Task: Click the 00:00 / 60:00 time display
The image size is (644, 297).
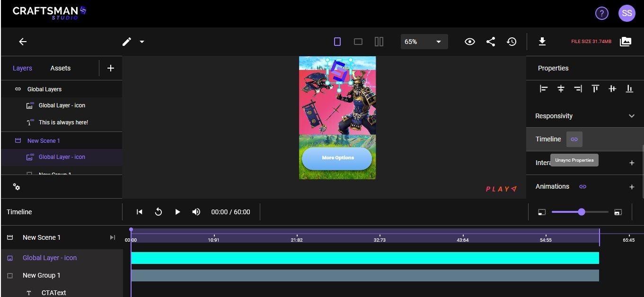Action: (230, 212)
